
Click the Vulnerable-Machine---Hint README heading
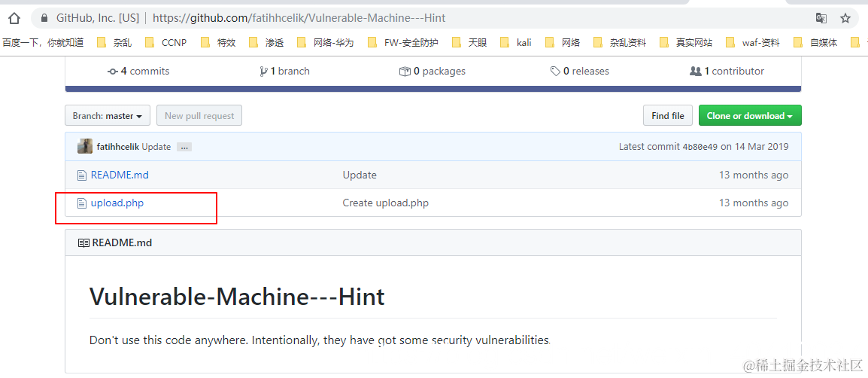coord(237,297)
